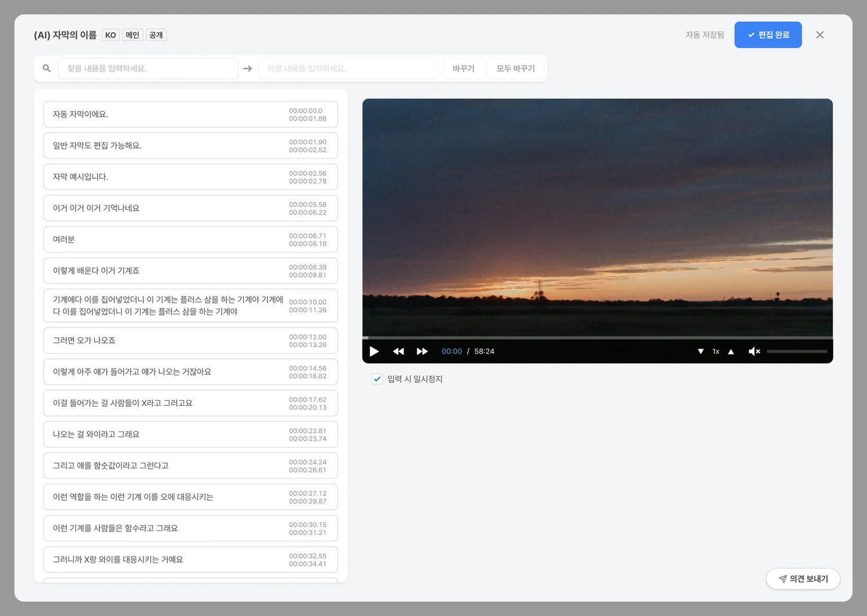Screen dimensions: 867x616
Task: Select subtitle row 그러면 오가 나오죠
Action: click(191, 341)
